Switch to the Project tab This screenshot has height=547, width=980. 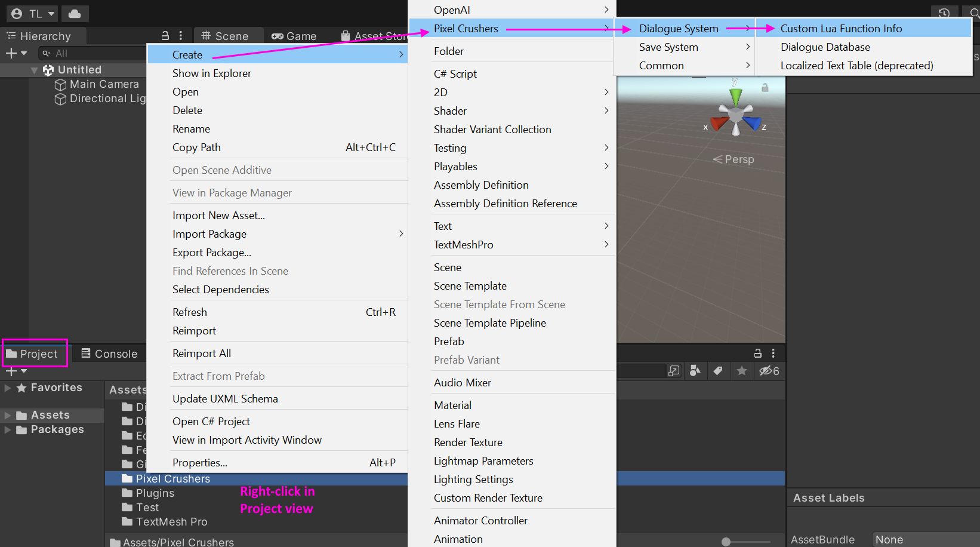(x=32, y=354)
